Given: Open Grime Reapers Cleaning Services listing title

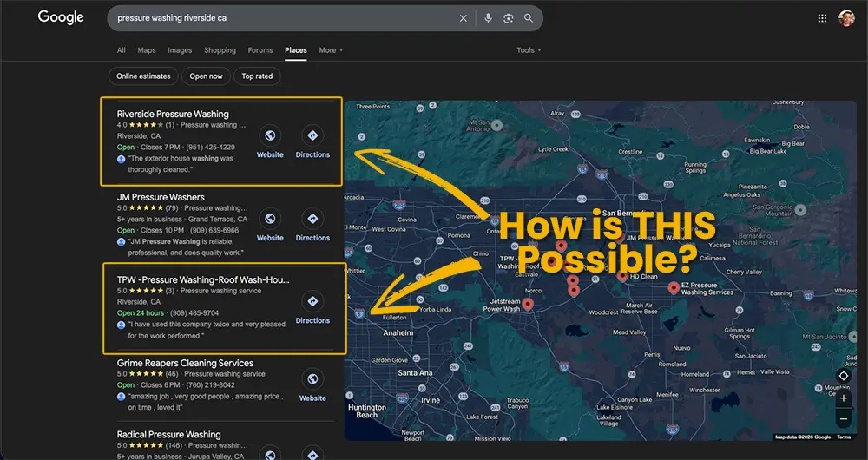Looking at the screenshot, I should pyautogui.click(x=185, y=363).
